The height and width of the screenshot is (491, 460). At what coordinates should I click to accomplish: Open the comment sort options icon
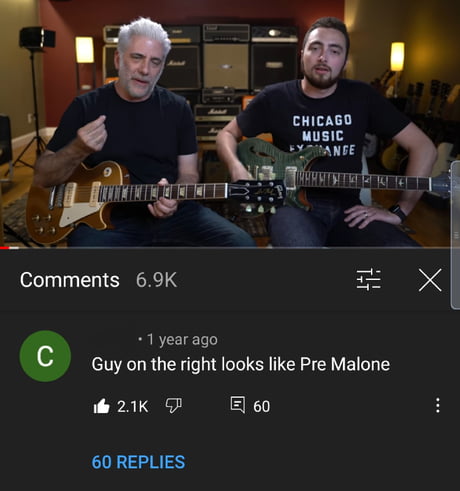(x=368, y=279)
